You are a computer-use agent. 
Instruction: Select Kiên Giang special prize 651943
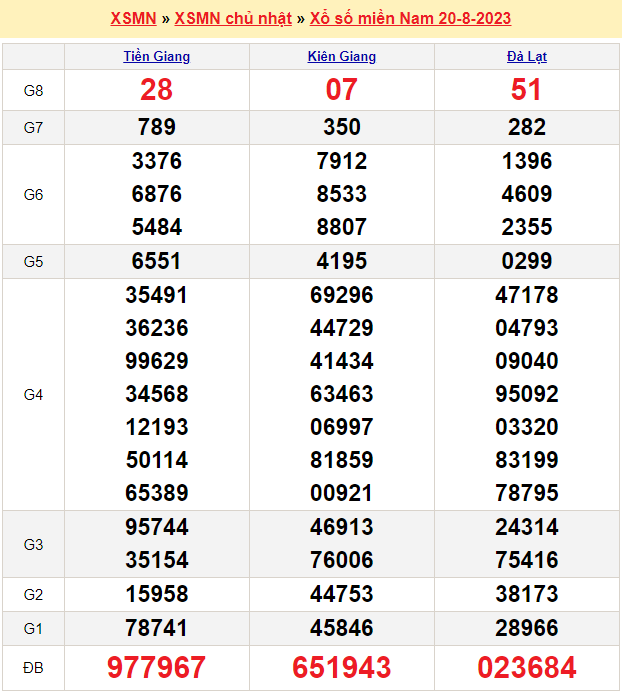(x=342, y=667)
